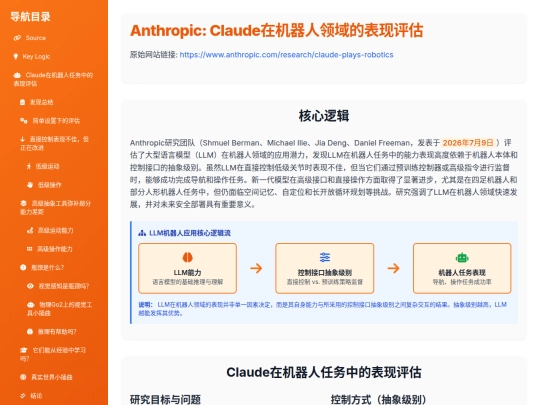
Task: Select the 机器人任务表现 flow card
Action: (x=462, y=268)
